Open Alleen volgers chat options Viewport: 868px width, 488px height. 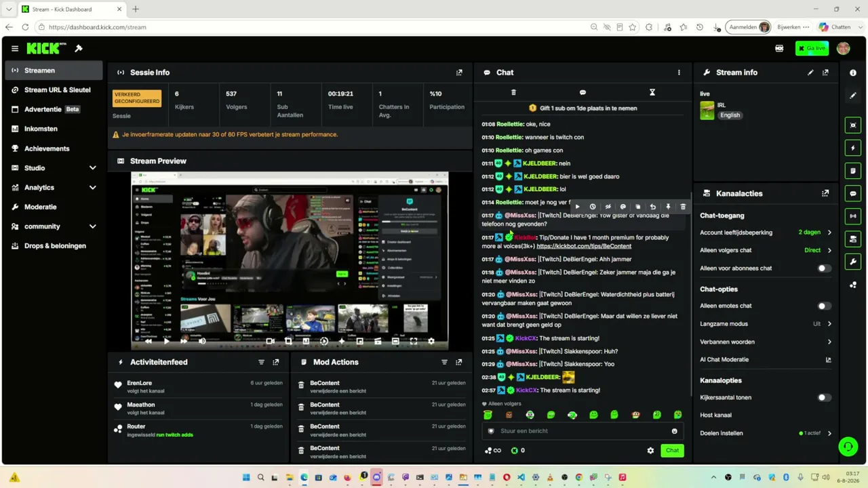pos(766,250)
